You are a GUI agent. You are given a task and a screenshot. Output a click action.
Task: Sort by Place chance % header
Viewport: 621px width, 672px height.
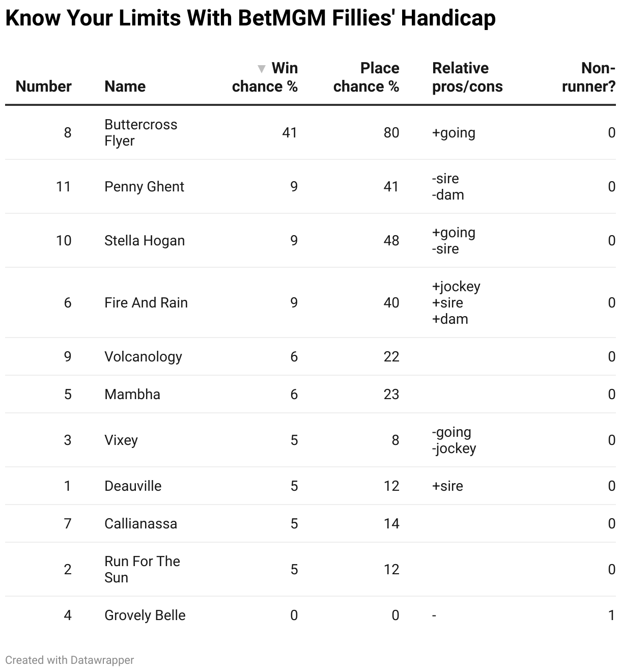click(366, 77)
